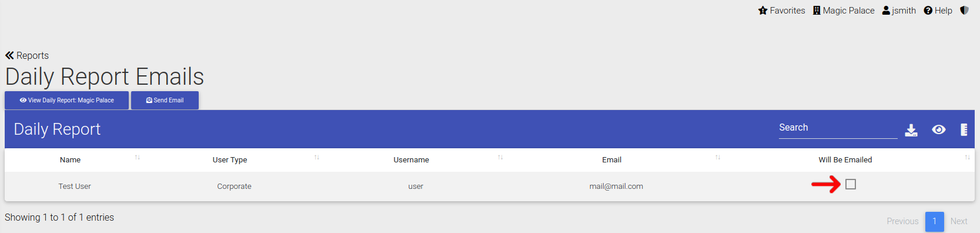
Task: Sort by Name column arrows
Action: [138, 157]
